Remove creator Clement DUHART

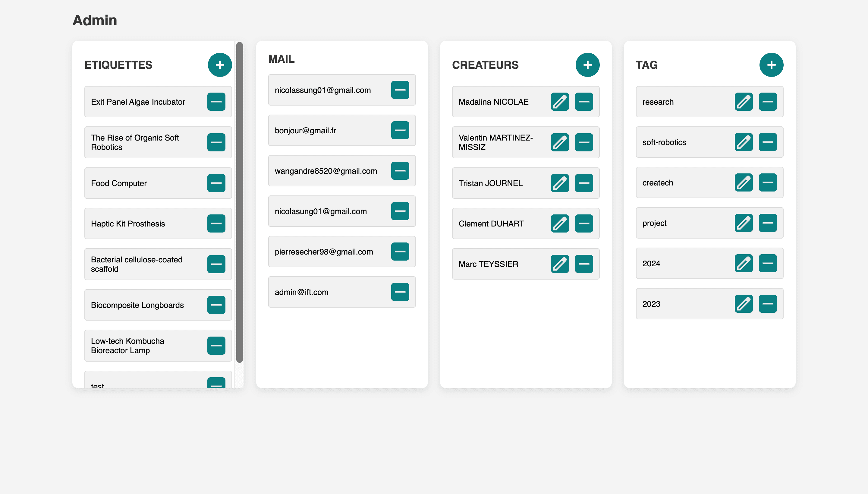point(584,223)
